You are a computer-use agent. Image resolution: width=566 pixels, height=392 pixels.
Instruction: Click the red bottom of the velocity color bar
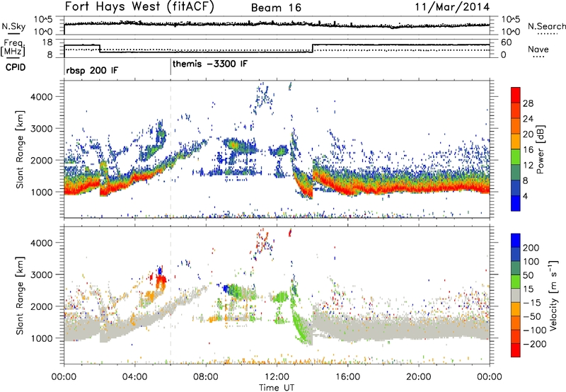pos(516,350)
